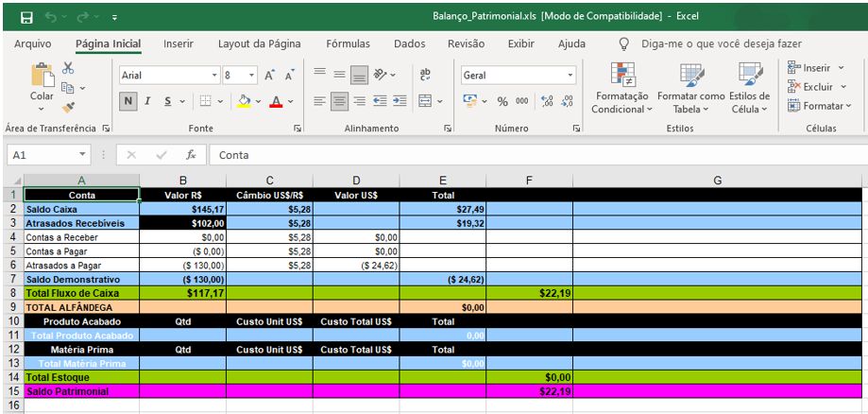Click the Undo arrow icon

[x=51, y=18]
